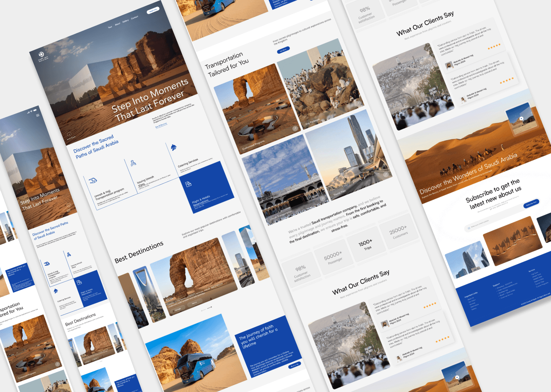
Task: Click the next arrow under desktop Best Destinations
Action: (209, 307)
